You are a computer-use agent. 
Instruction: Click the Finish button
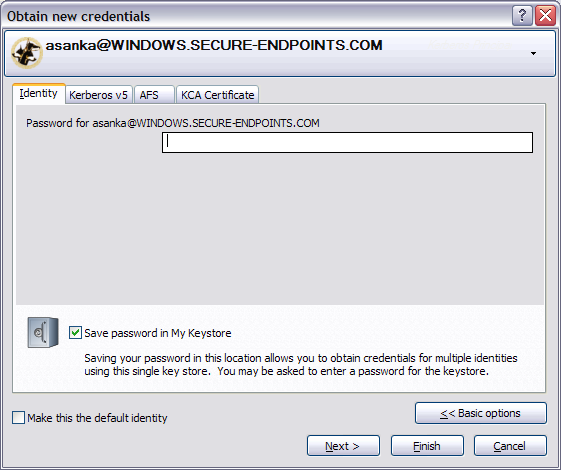point(427,446)
